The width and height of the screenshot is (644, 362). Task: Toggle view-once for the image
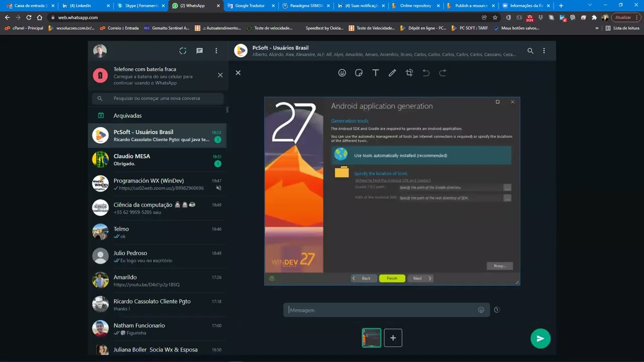[x=497, y=310]
